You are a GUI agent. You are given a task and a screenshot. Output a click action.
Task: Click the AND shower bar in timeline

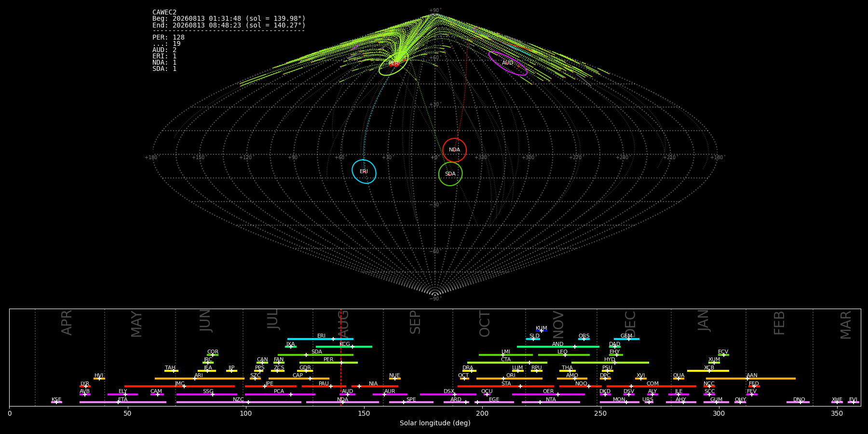pos(558,347)
